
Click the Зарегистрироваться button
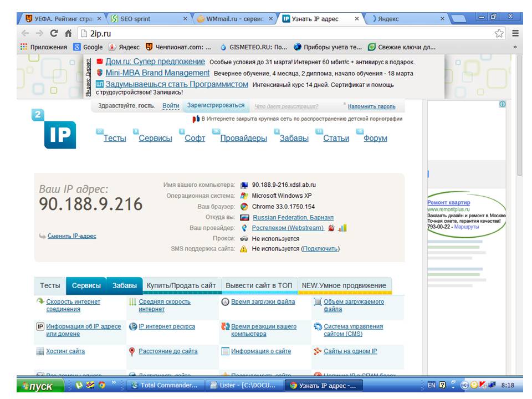(x=216, y=105)
